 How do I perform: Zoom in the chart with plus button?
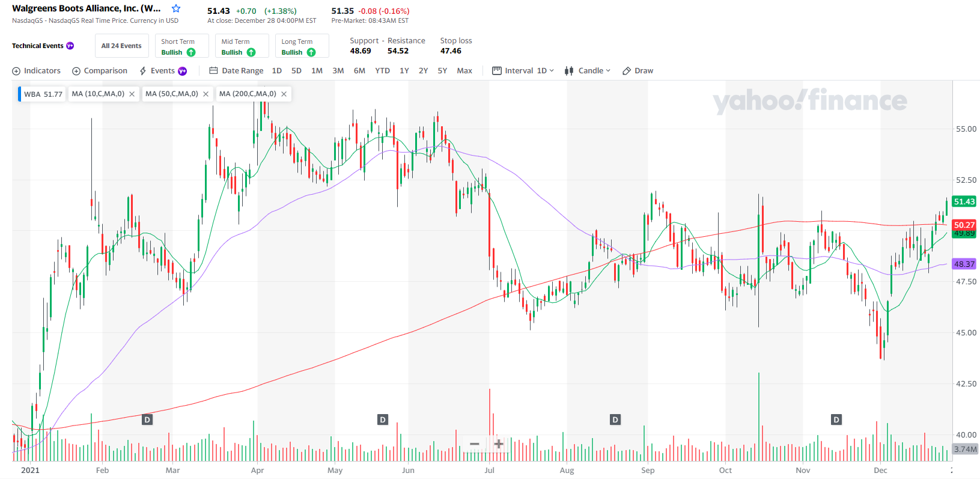pyautogui.click(x=498, y=444)
